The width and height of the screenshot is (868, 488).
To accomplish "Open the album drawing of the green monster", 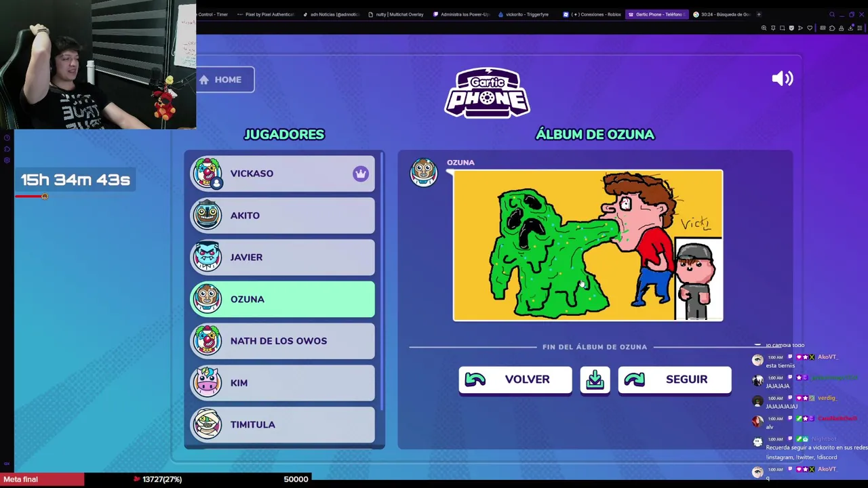I will [x=588, y=245].
